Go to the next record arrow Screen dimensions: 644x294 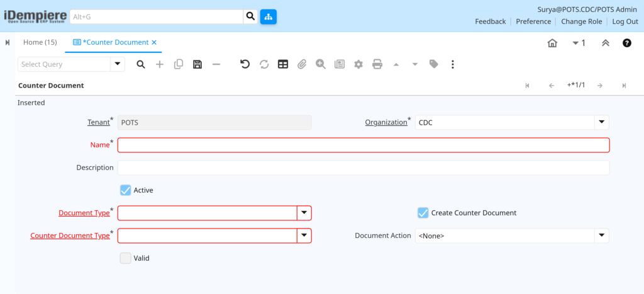[600, 86]
